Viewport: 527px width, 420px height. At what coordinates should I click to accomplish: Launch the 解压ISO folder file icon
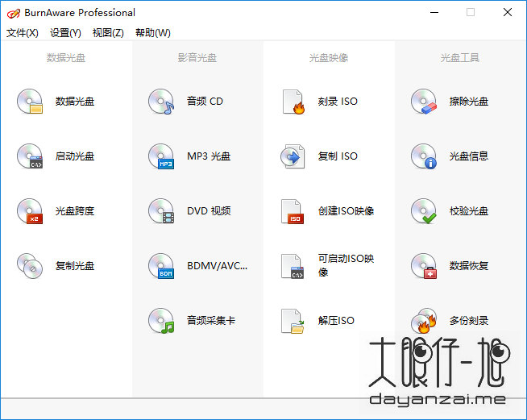[x=293, y=321]
